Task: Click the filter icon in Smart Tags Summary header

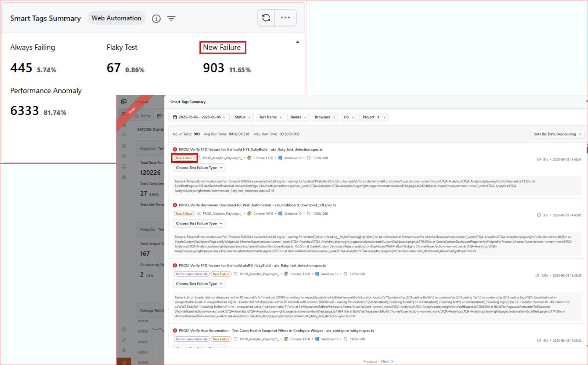Action: coord(171,18)
